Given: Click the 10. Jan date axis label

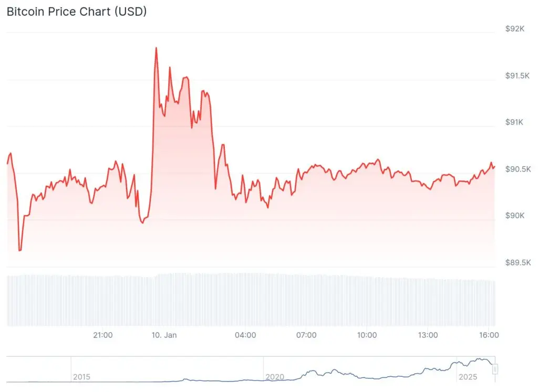Looking at the screenshot, I should [164, 335].
